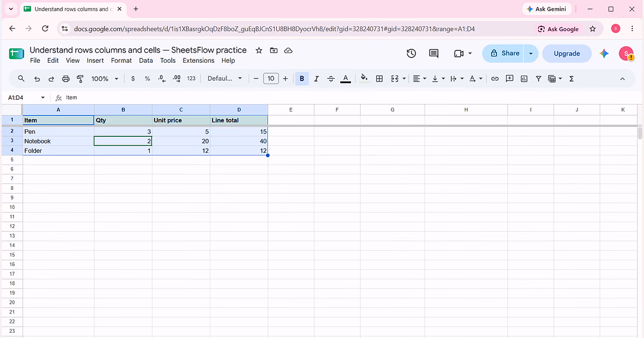644x338 pixels.
Task: Click the Upgrade button
Action: click(567, 53)
